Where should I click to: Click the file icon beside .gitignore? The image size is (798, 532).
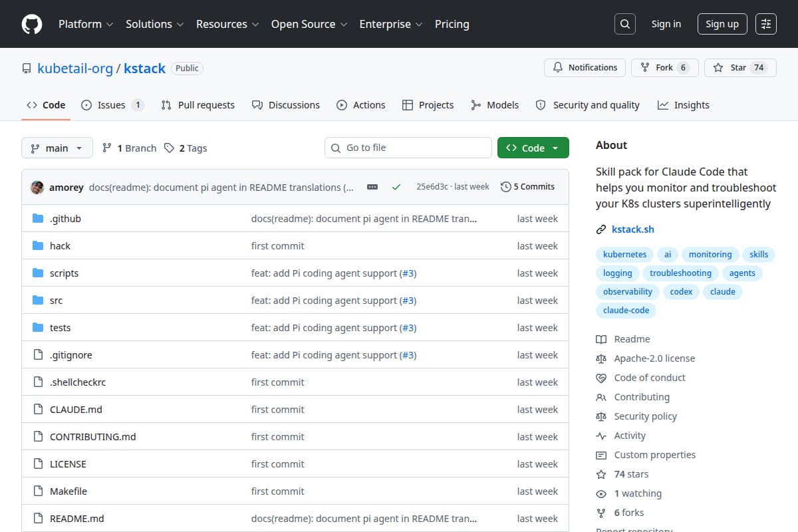click(38, 355)
